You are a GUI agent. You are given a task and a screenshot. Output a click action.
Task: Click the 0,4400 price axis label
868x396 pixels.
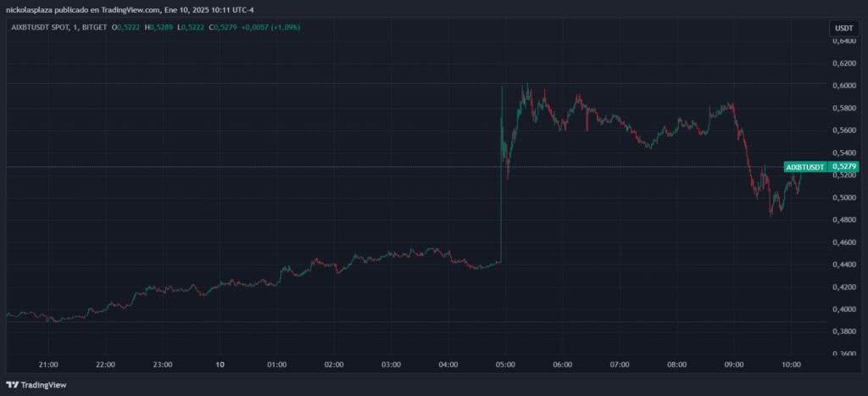[844, 265]
